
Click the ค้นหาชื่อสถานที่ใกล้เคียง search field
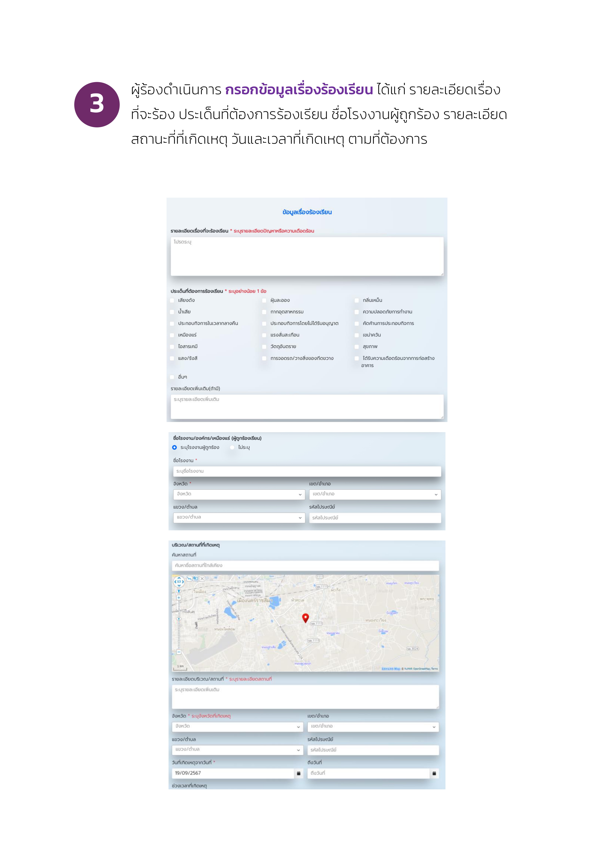point(305,565)
